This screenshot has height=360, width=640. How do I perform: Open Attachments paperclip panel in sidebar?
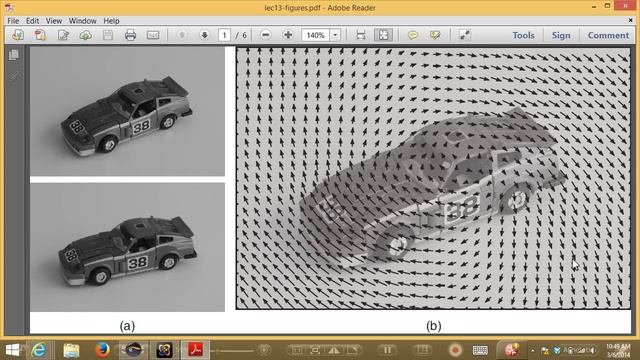[14, 76]
